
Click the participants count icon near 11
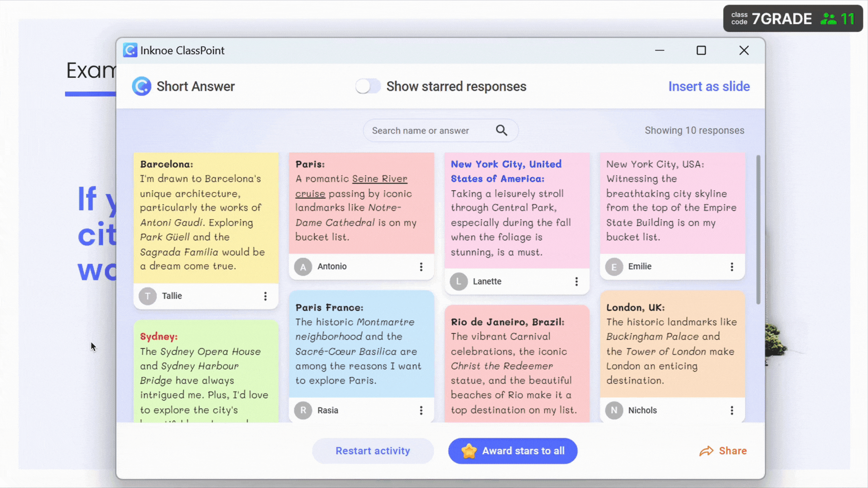[x=829, y=19]
